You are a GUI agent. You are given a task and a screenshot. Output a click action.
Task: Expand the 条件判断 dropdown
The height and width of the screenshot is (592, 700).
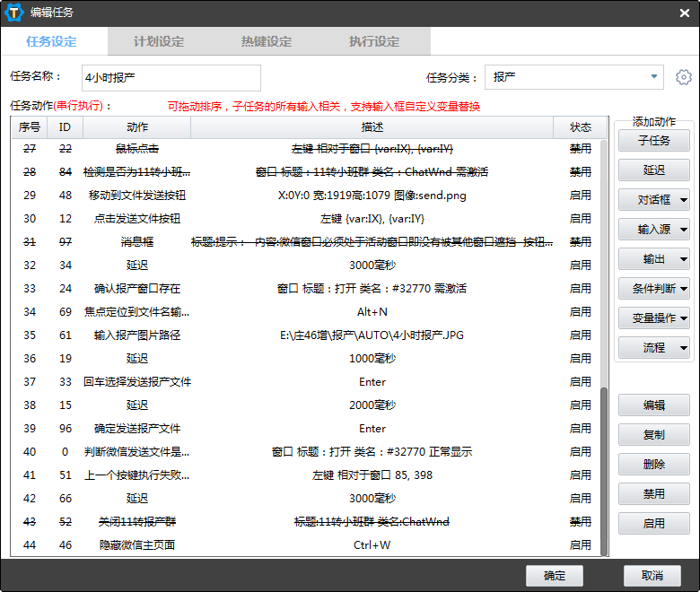click(653, 289)
